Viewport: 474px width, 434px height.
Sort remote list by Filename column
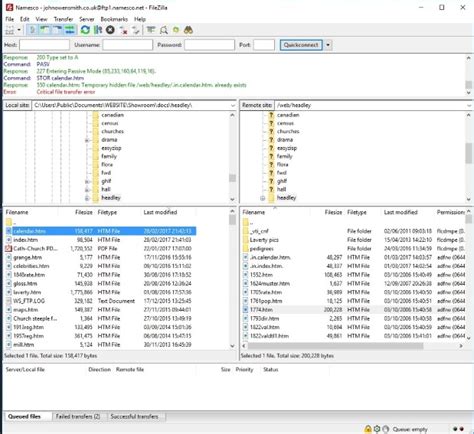253,212
